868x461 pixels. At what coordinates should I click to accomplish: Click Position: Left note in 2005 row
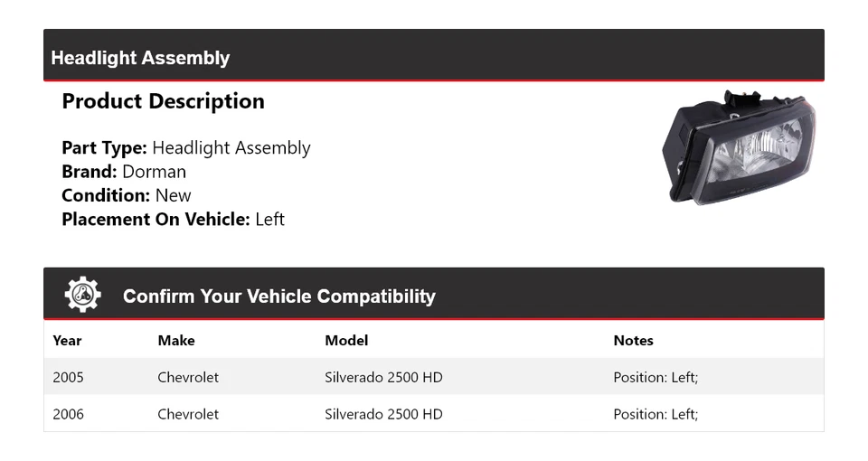tap(656, 377)
